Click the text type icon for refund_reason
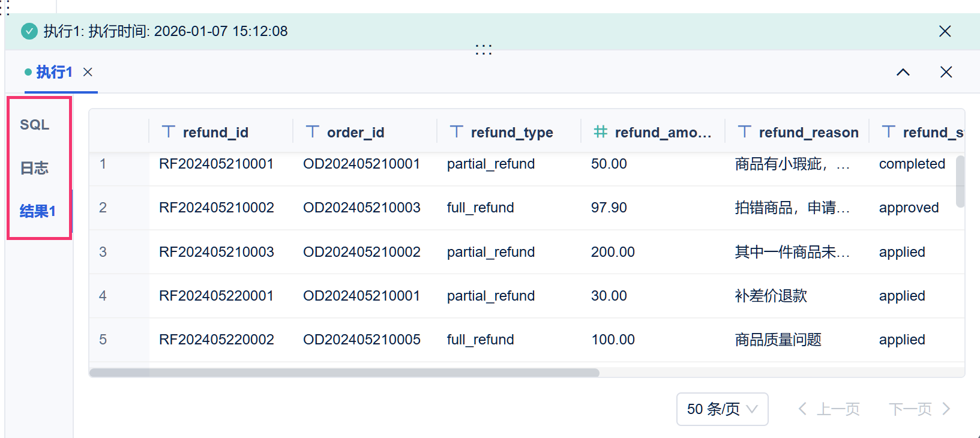Screen dimensions: 980x438 [745, 132]
